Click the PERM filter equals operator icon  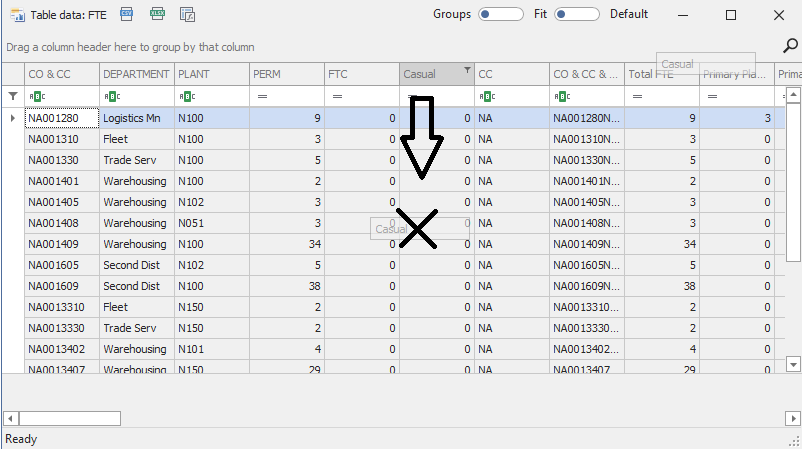pyautogui.click(x=262, y=96)
